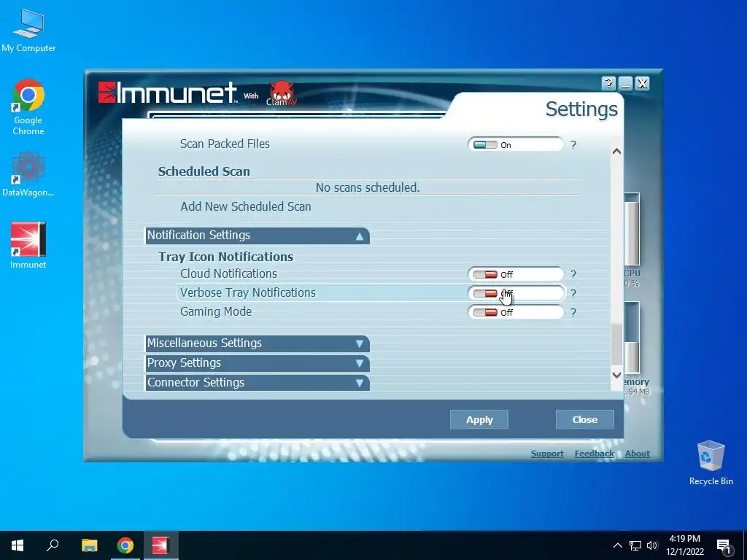Open the Windows Start menu
747x560 pixels.
point(18,545)
